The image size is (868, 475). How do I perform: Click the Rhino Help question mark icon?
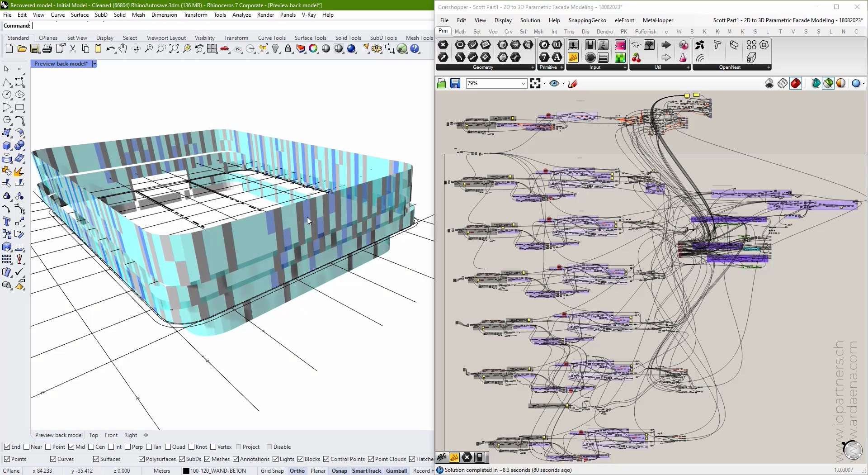[x=415, y=49]
